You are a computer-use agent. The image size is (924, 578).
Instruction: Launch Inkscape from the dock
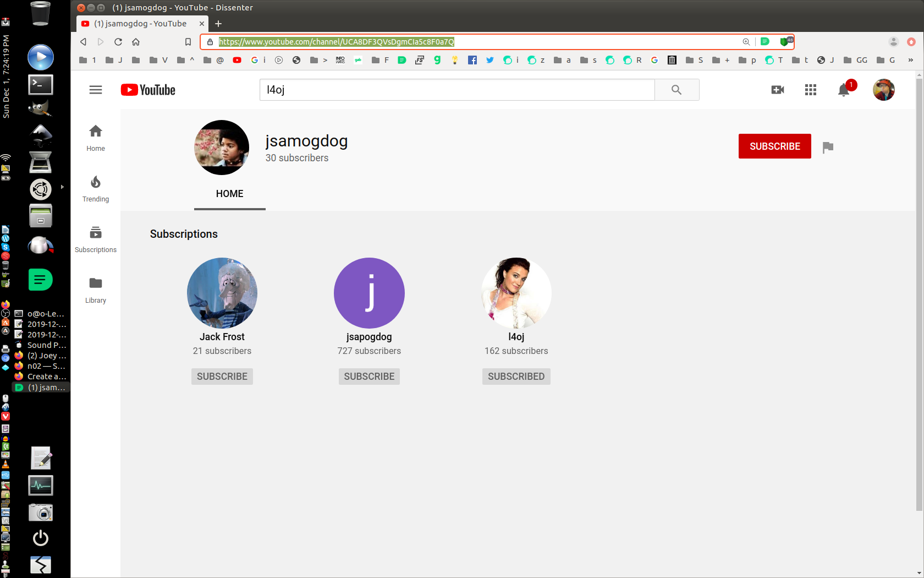(41, 135)
